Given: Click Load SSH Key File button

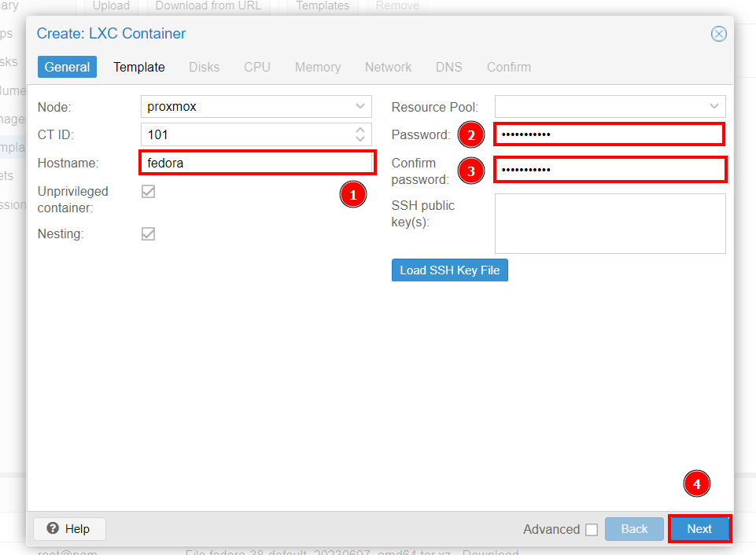Looking at the screenshot, I should click(449, 270).
